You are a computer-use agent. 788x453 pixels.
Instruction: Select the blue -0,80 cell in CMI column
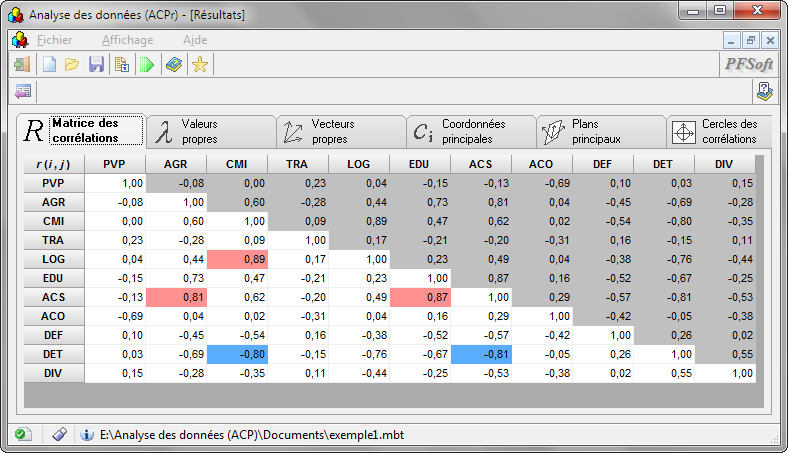(237, 354)
